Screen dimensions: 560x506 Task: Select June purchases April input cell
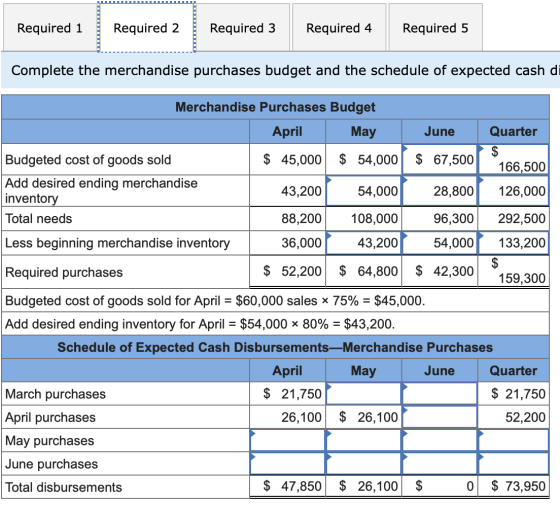tap(288, 464)
